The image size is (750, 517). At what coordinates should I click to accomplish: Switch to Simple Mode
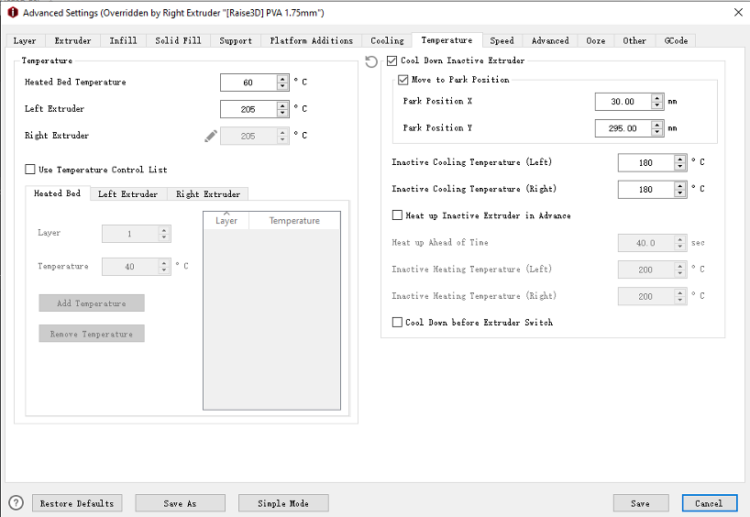[x=283, y=503]
